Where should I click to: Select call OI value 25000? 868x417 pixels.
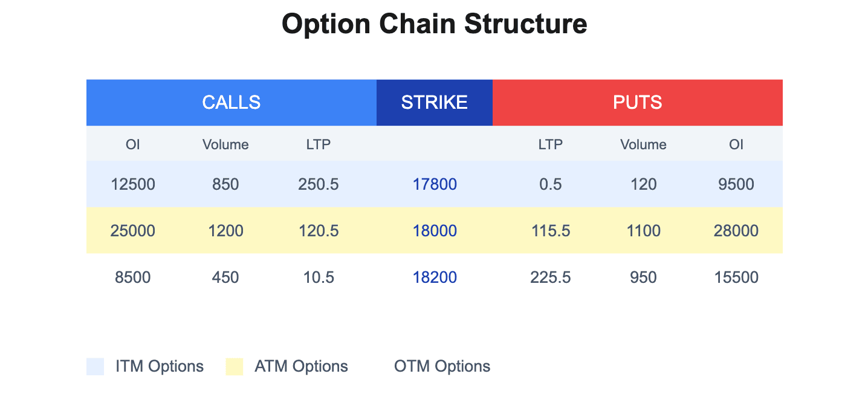coord(133,231)
